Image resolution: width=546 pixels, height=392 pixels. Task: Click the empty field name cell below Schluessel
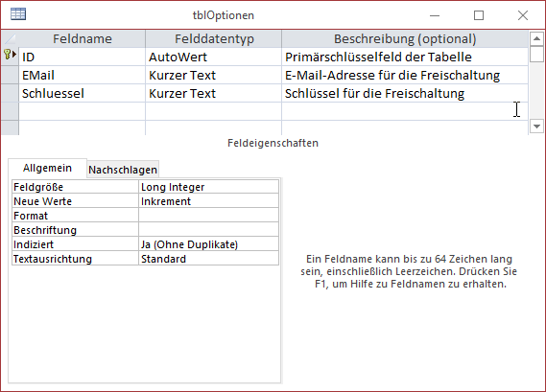pos(83,111)
